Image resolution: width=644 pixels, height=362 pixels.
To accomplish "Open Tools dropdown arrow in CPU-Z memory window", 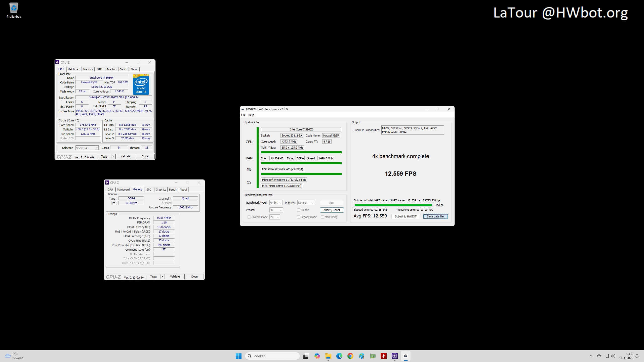I will (x=163, y=277).
